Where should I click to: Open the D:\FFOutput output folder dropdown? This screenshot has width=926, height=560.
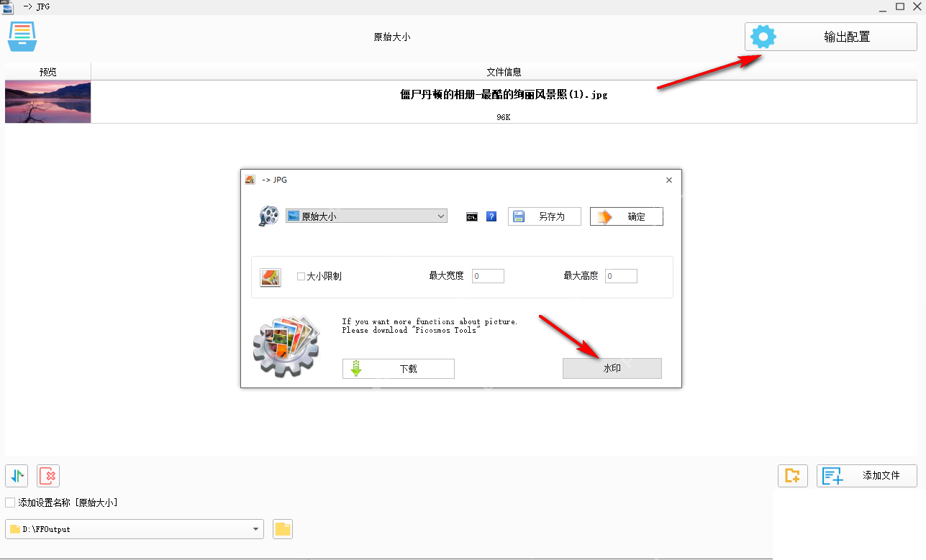pos(135,529)
